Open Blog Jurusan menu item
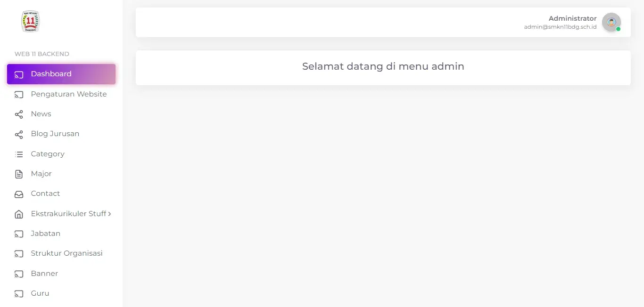 pyautogui.click(x=61, y=134)
